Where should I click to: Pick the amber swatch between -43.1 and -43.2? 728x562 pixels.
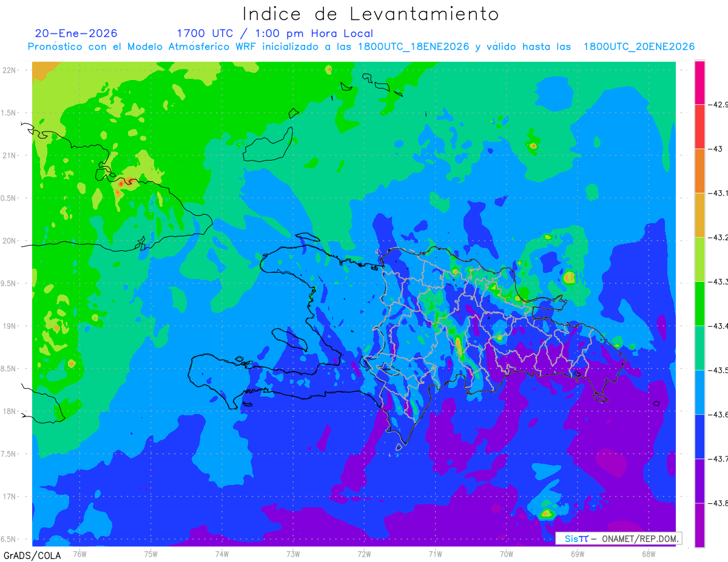699,215
